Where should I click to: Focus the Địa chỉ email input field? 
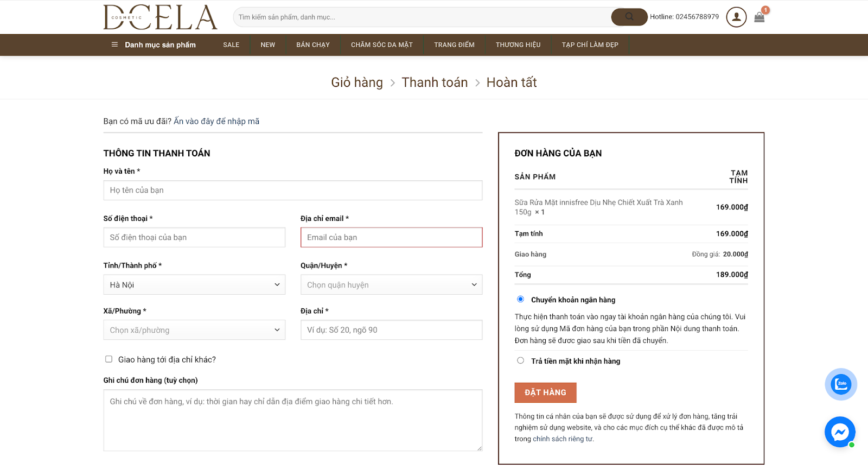[x=391, y=237]
